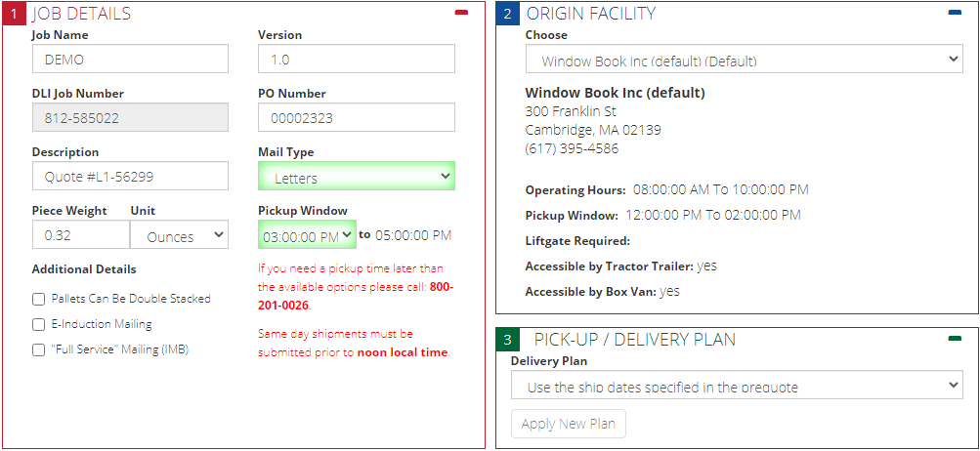980x451 pixels.
Task: Click the green step 3 number badge
Action: pyautogui.click(x=507, y=341)
